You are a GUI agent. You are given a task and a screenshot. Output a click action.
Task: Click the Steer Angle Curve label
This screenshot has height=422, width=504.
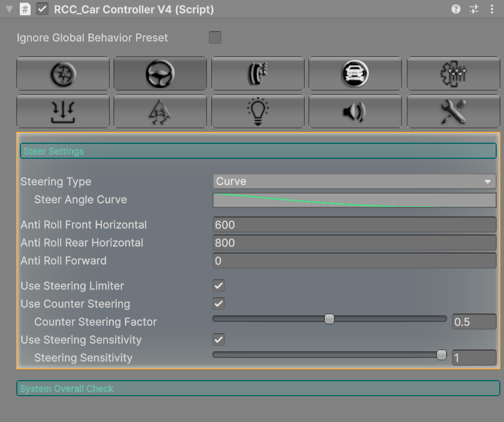coord(80,200)
